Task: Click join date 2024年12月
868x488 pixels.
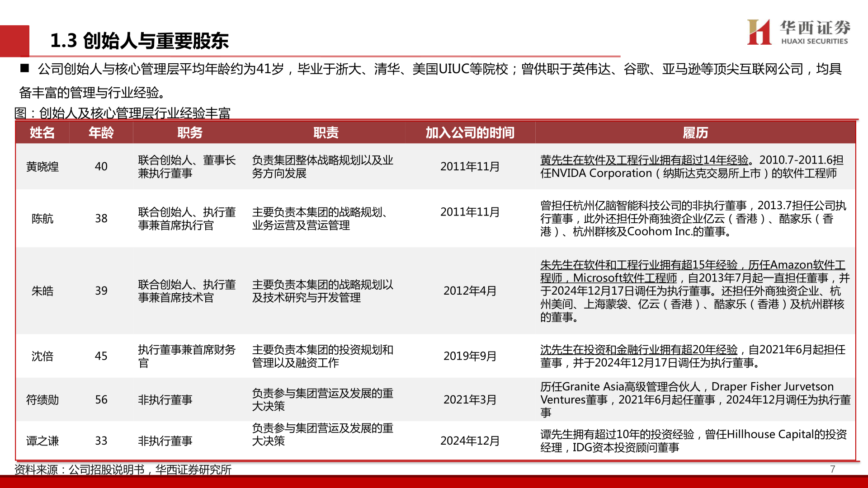Action: pos(470,441)
